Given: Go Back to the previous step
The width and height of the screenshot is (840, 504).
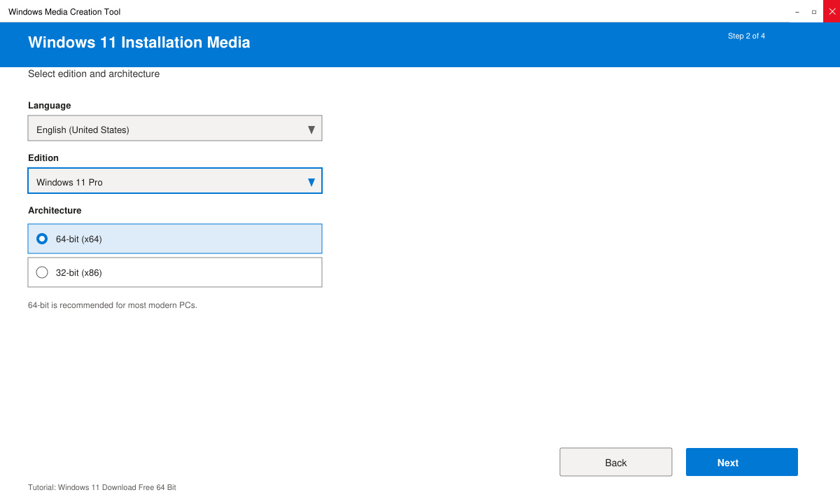Looking at the screenshot, I should (x=616, y=462).
